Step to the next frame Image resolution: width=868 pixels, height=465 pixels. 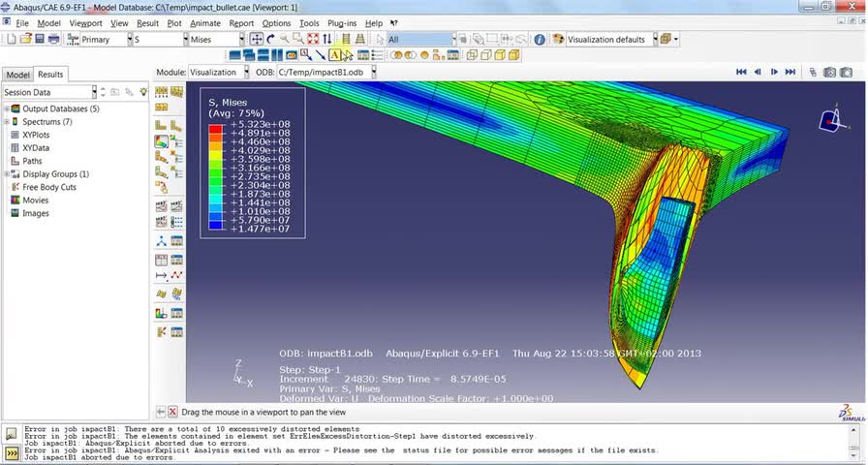click(774, 72)
